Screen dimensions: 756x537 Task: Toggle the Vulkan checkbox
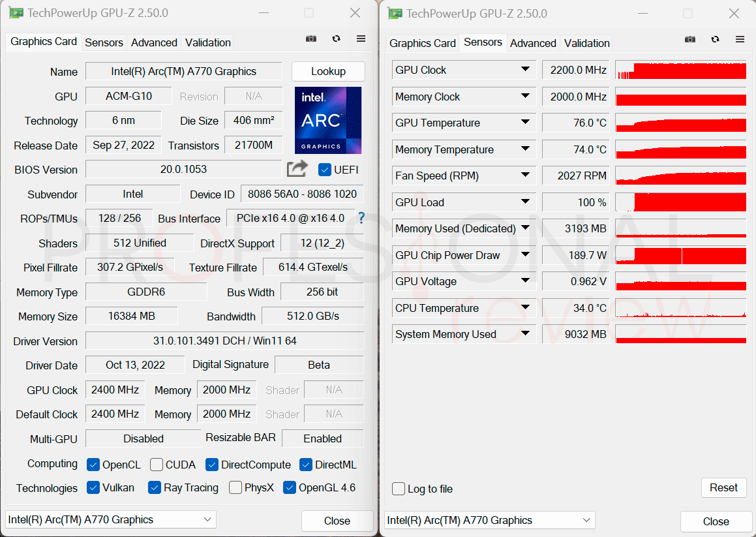coord(93,487)
